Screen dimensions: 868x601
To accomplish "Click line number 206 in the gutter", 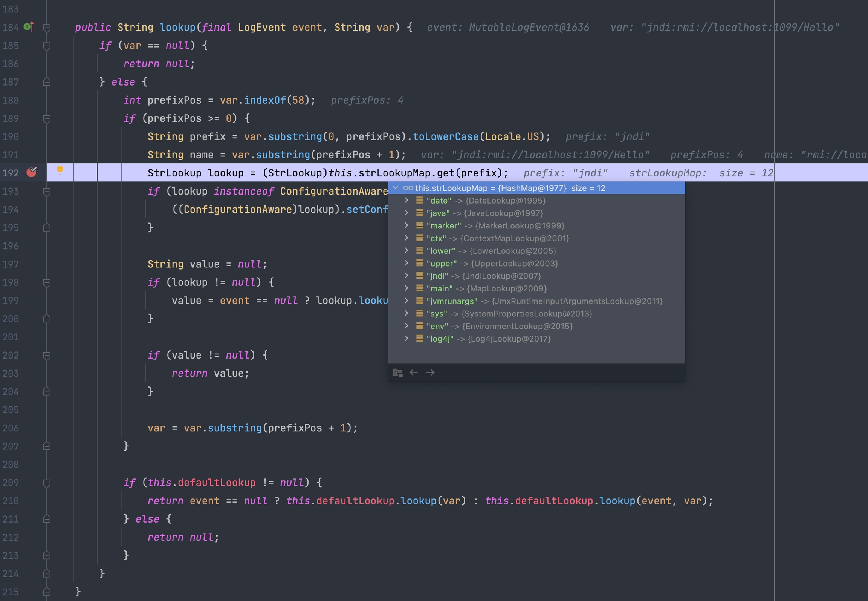I will tap(11, 428).
